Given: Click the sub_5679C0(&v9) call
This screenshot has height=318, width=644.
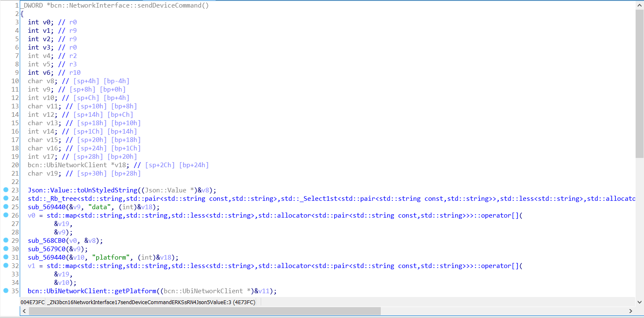Looking at the screenshot, I should click(x=58, y=249).
